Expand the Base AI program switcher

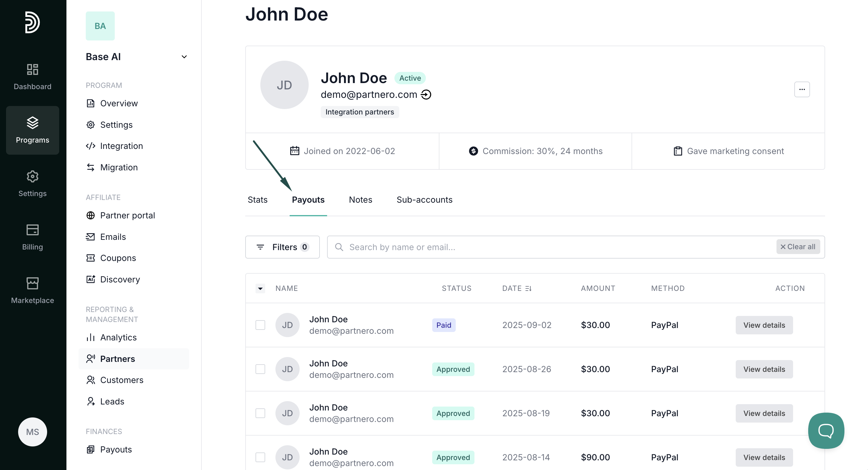[184, 56]
